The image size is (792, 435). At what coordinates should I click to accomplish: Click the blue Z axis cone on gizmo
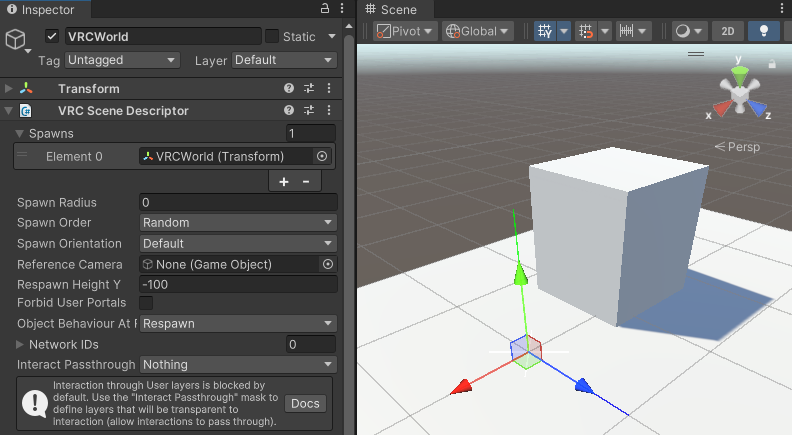click(x=757, y=108)
